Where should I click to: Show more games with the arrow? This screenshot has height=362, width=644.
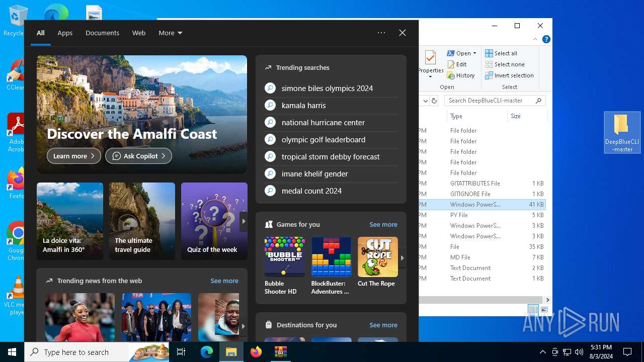[402, 257]
